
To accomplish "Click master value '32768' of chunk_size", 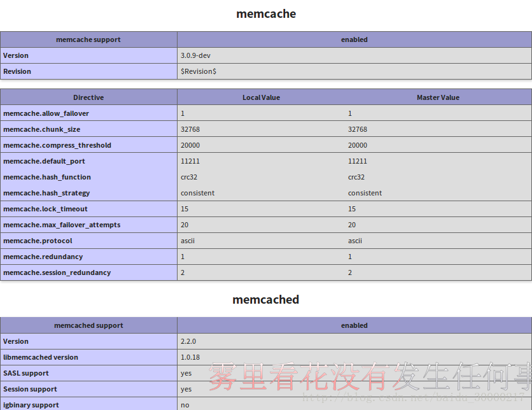I will pyautogui.click(x=358, y=129).
